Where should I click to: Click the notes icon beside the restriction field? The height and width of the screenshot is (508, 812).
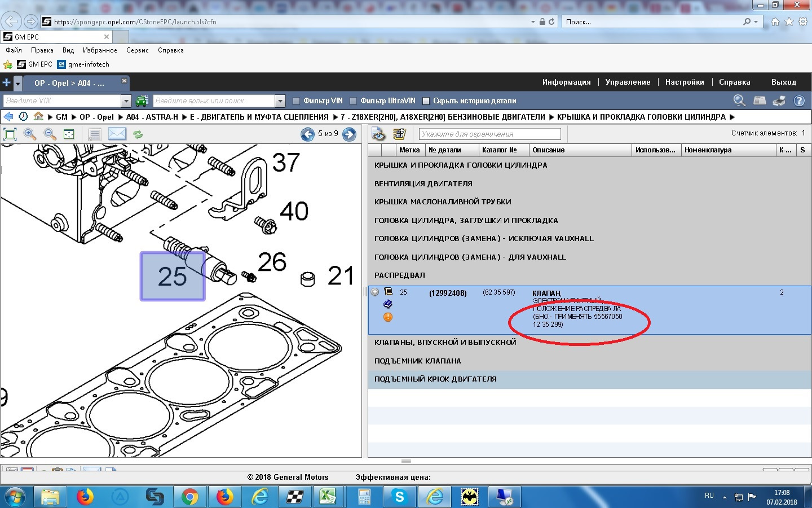[x=400, y=134]
